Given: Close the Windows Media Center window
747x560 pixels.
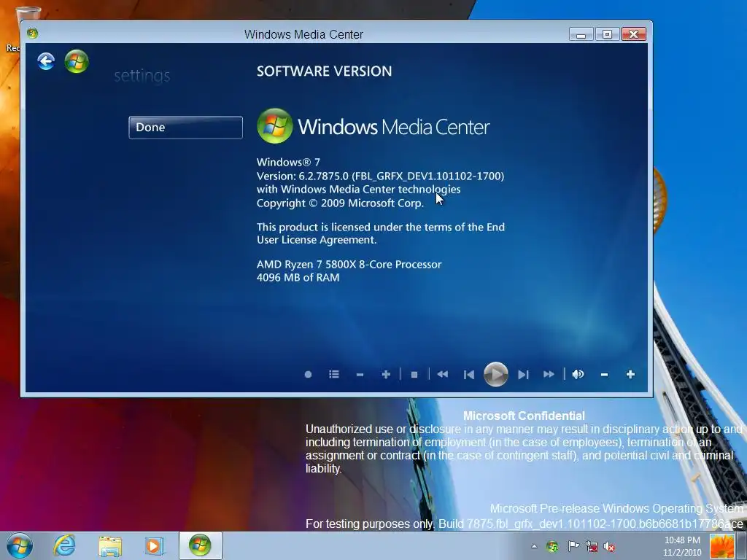Looking at the screenshot, I should [x=634, y=34].
